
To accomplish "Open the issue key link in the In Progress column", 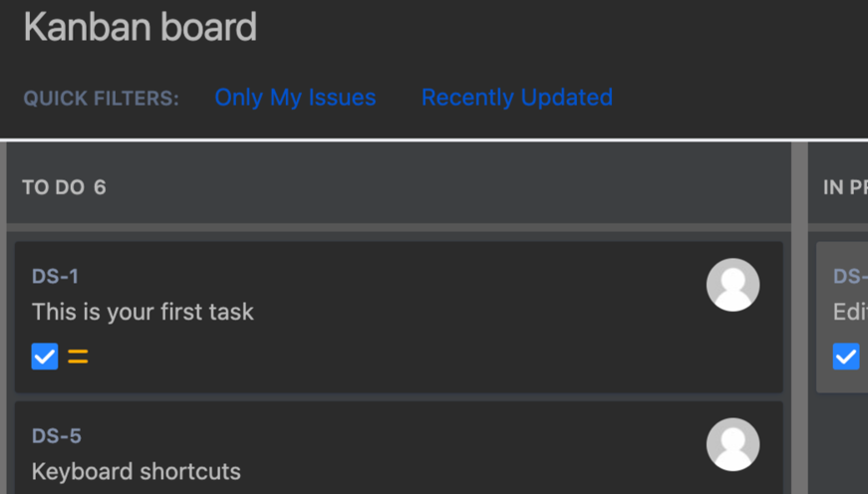I will (850, 276).
